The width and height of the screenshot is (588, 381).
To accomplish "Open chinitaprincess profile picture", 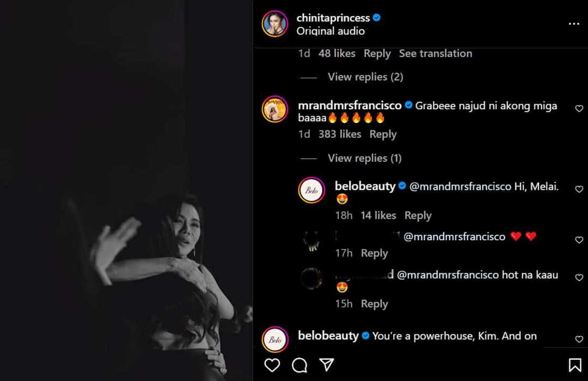I will (x=275, y=24).
